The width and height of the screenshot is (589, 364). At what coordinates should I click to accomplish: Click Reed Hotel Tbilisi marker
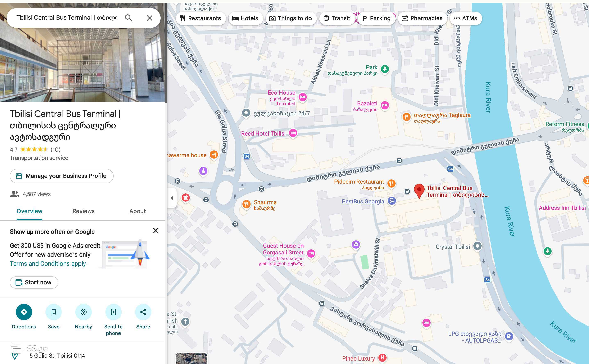[293, 133]
